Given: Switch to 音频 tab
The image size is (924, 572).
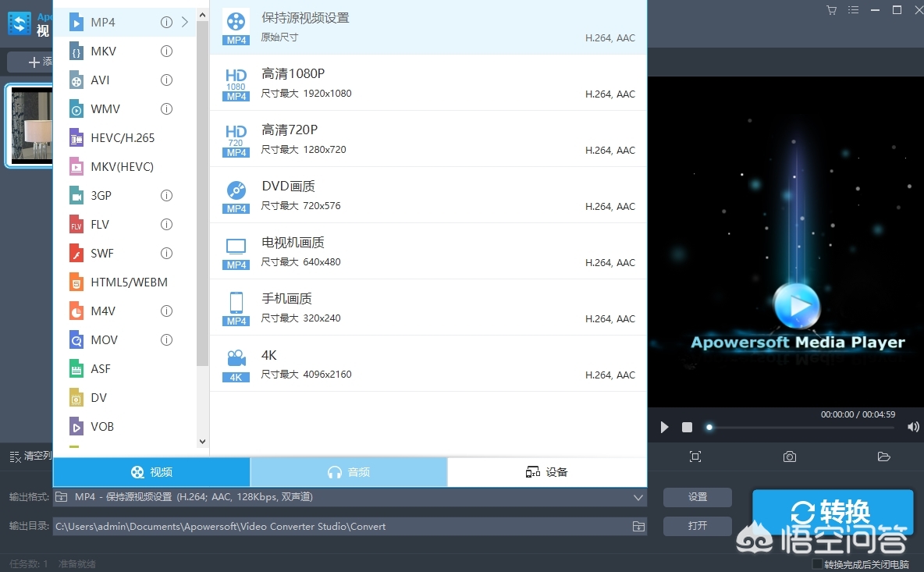Looking at the screenshot, I should (x=349, y=472).
